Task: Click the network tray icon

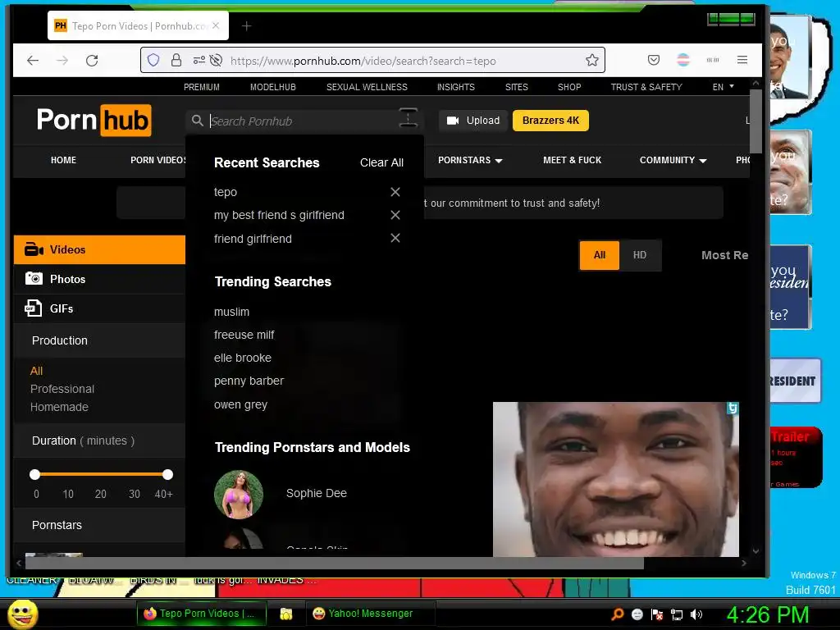Action: point(677,614)
